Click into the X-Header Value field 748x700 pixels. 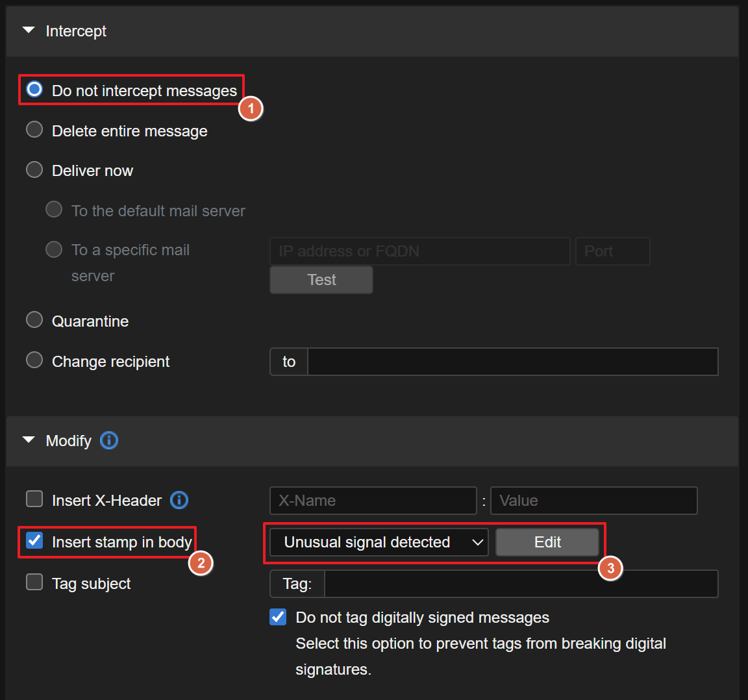click(x=593, y=501)
